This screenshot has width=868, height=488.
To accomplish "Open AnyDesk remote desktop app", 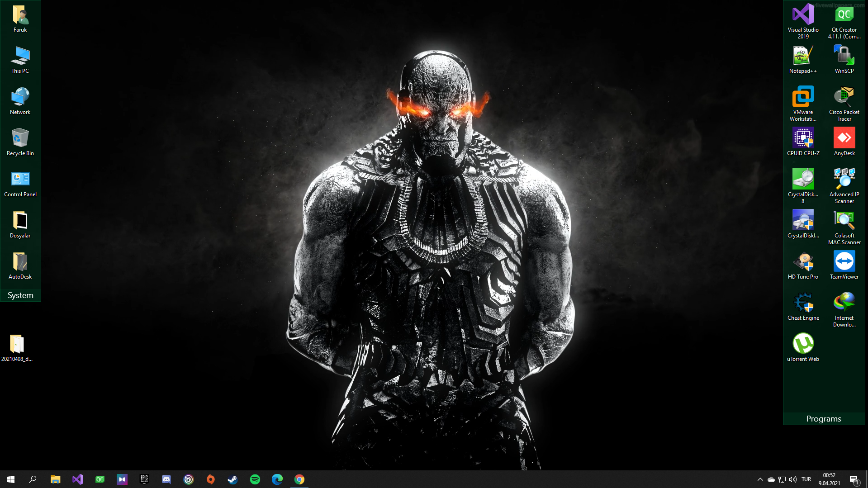I will (844, 138).
